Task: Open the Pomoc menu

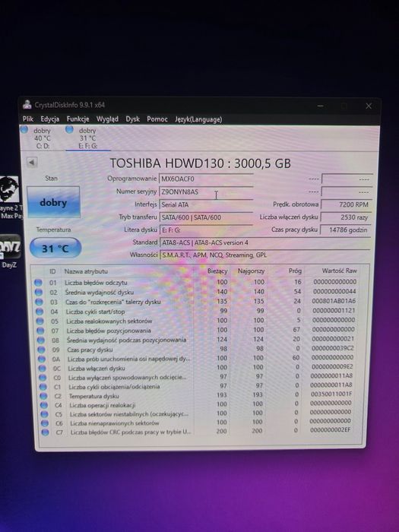Action: [x=157, y=119]
